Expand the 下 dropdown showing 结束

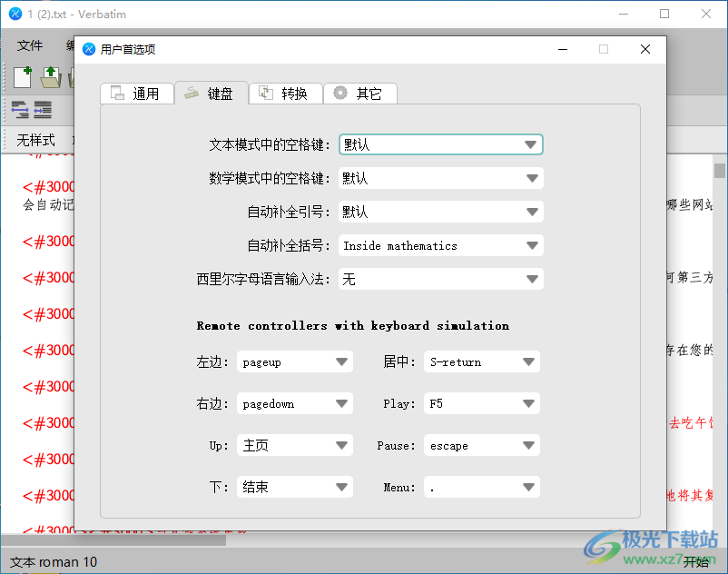point(295,487)
